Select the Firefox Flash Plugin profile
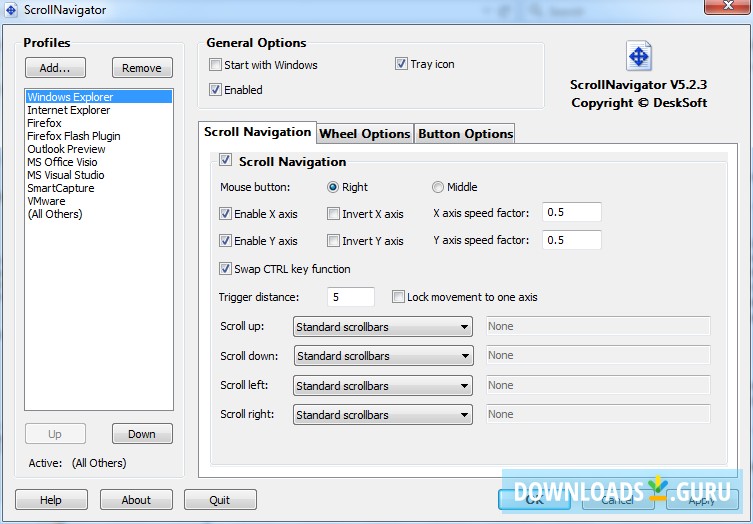This screenshot has width=753, height=524. 98,136
